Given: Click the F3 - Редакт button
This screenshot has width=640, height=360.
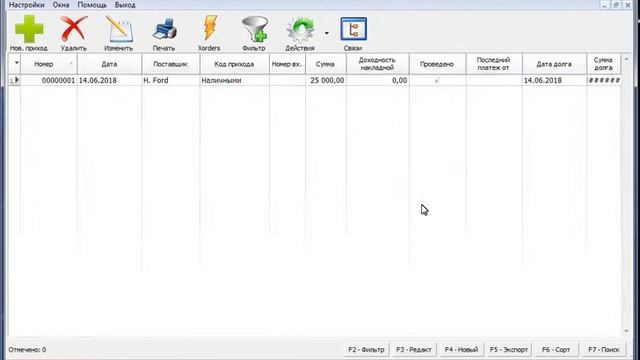Looking at the screenshot, I should click(x=413, y=349).
